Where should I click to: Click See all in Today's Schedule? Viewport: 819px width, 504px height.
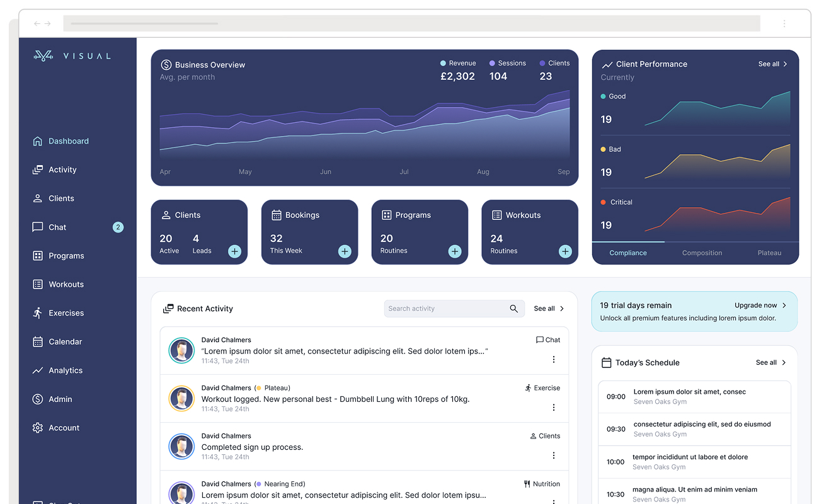click(x=771, y=363)
